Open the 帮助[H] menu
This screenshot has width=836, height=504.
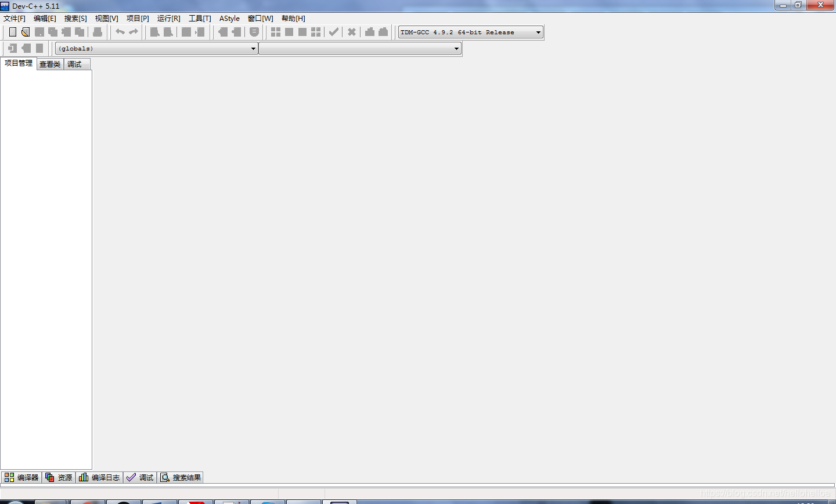293,19
